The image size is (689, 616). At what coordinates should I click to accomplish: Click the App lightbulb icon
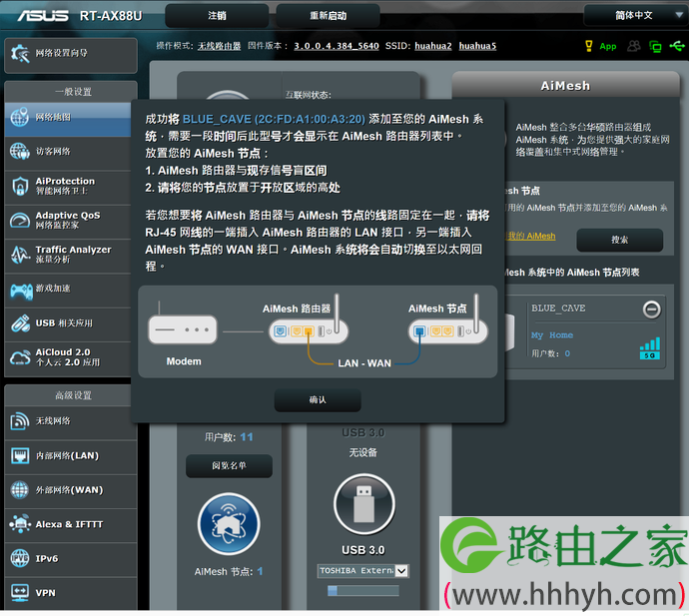click(589, 46)
